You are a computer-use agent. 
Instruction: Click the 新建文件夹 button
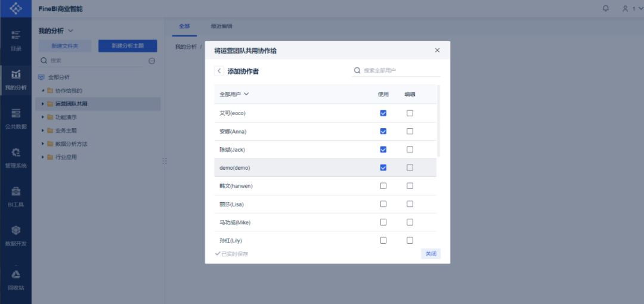65,46
